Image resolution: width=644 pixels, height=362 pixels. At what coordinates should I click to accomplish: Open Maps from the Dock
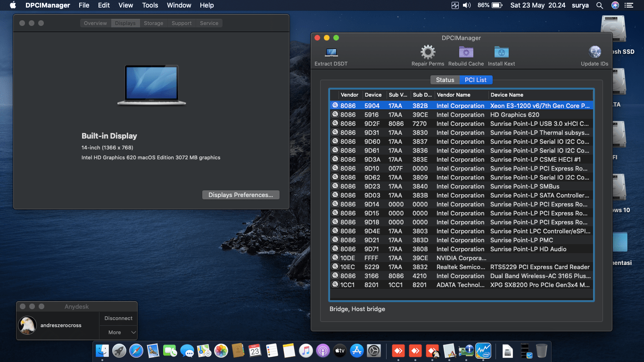(x=204, y=351)
